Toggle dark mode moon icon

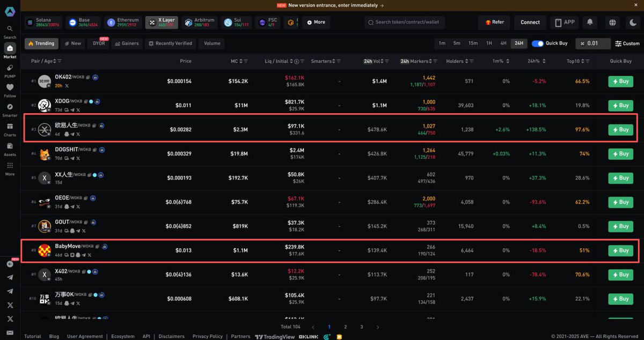pos(633,23)
